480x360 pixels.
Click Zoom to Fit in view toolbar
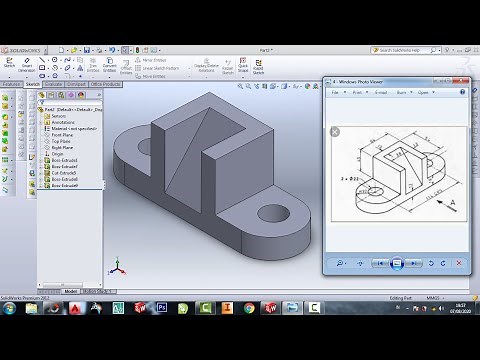(x=240, y=86)
